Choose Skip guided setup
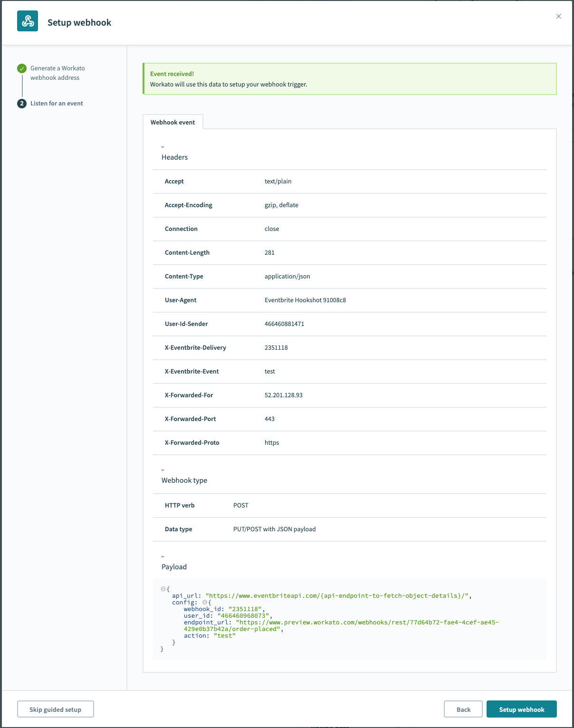The height and width of the screenshot is (728, 574). pyautogui.click(x=55, y=709)
